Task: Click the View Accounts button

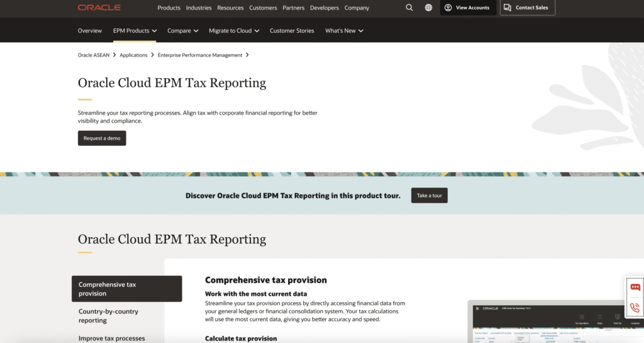Action: [468, 8]
